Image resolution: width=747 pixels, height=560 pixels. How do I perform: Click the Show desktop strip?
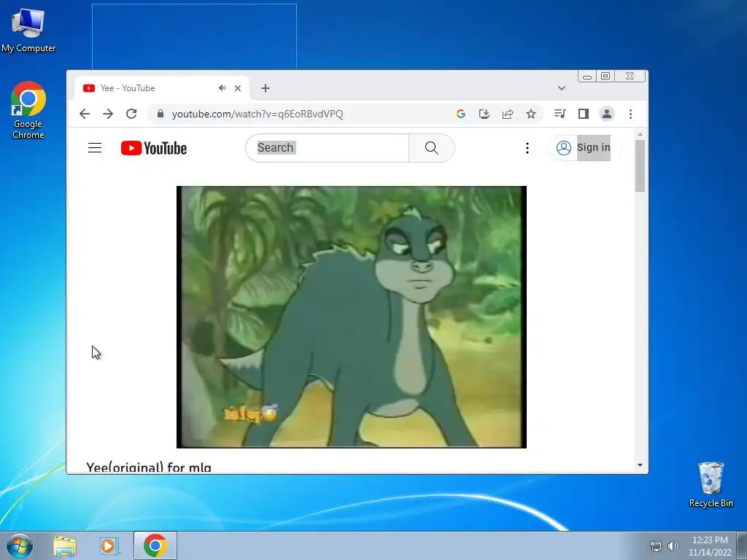(742, 546)
